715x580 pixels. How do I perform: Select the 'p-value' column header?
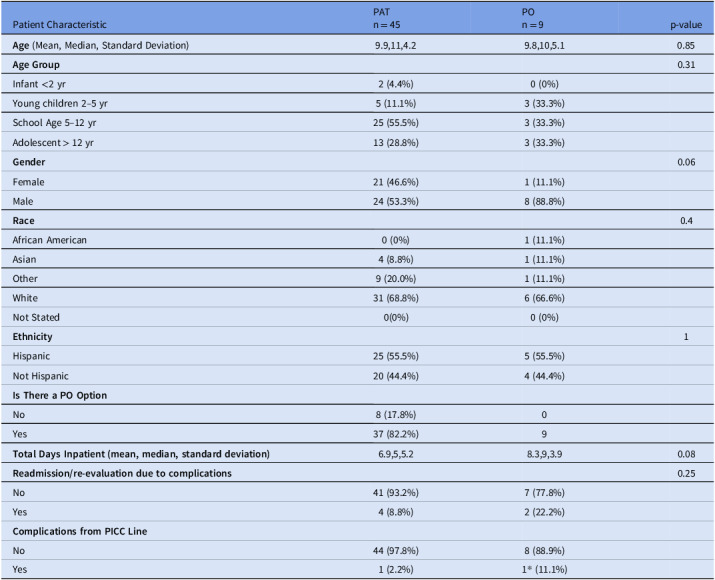click(686, 25)
